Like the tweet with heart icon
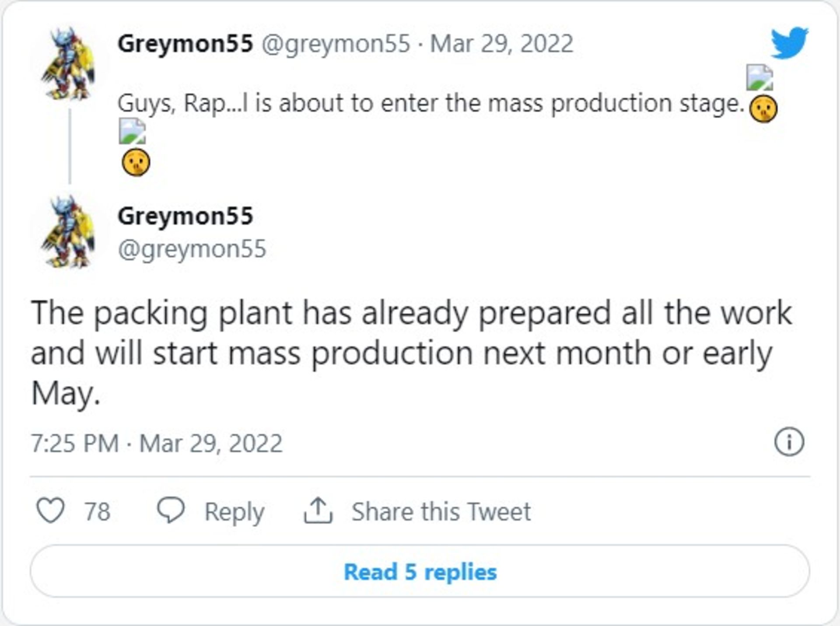This screenshot has width=840, height=626. click(x=50, y=511)
